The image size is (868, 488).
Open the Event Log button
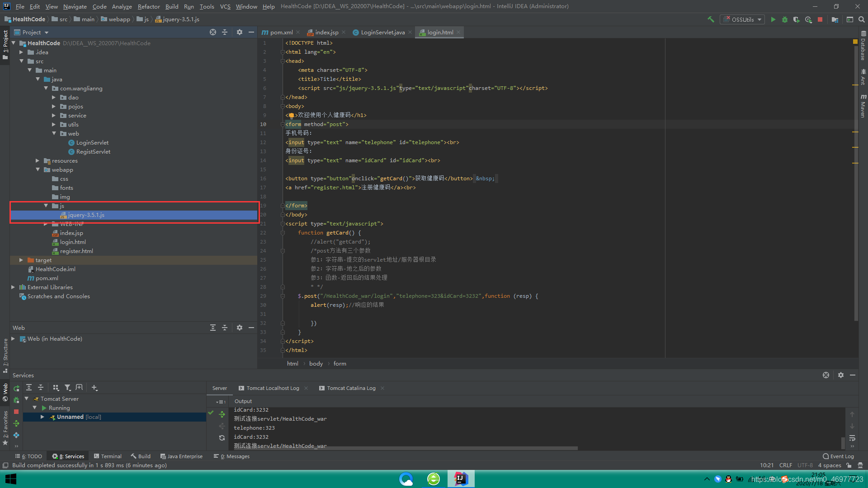[838, 456]
